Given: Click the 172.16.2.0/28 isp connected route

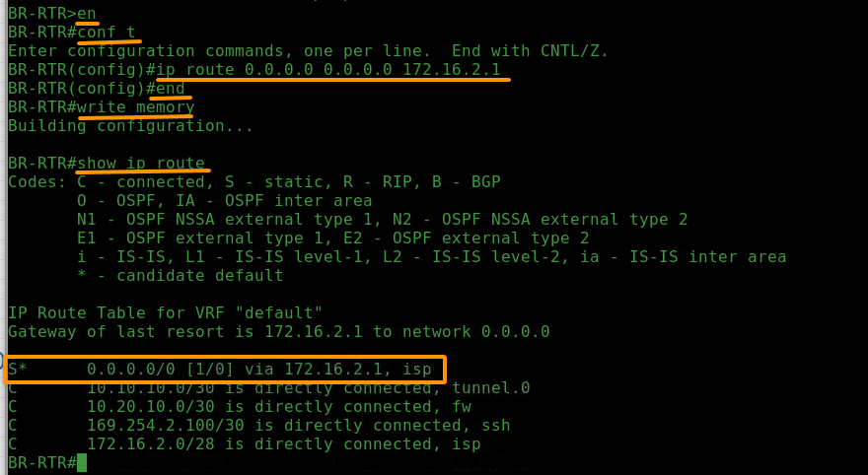Looking at the screenshot, I should tap(245, 444).
